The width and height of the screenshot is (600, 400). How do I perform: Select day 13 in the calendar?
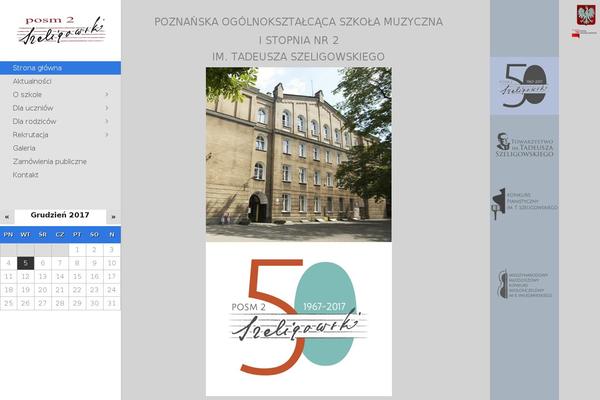point(43,276)
